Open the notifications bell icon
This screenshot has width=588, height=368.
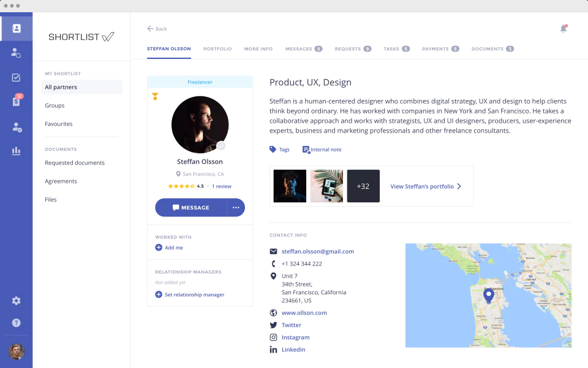[563, 29]
